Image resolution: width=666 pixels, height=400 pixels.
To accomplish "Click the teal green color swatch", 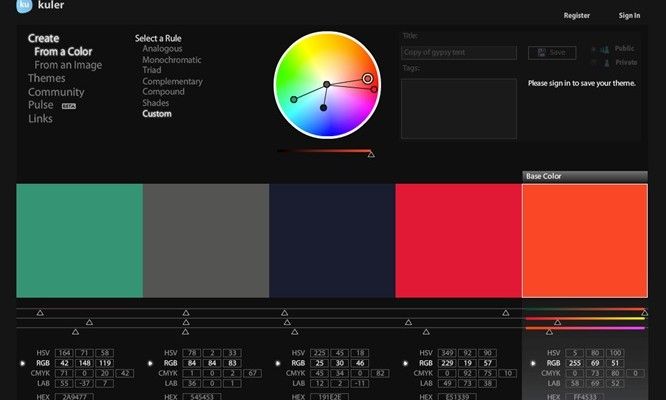I will pos(79,240).
